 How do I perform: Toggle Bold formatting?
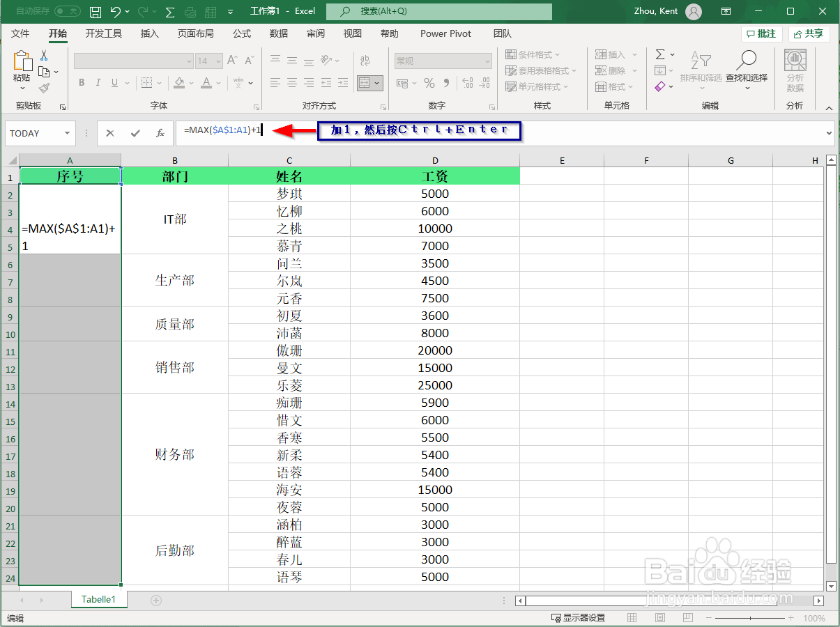82,83
